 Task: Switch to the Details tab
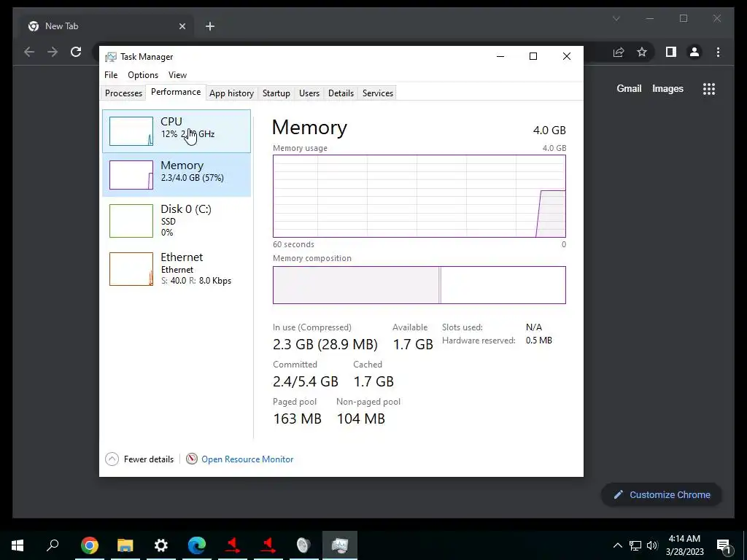click(341, 93)
